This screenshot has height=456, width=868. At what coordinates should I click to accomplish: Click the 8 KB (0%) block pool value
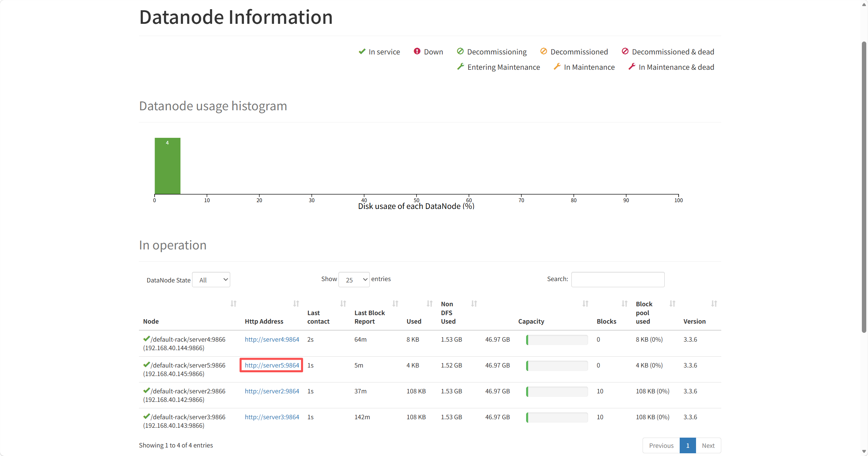click(x=649, y=339)
